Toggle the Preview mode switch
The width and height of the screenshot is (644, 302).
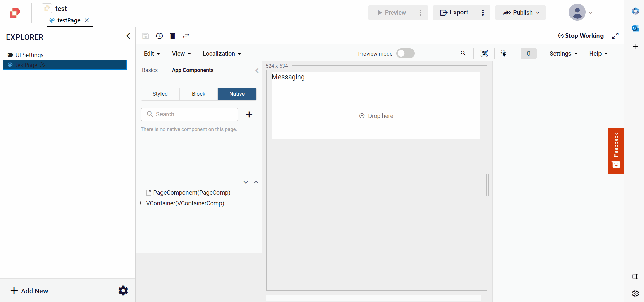point(405,54)
